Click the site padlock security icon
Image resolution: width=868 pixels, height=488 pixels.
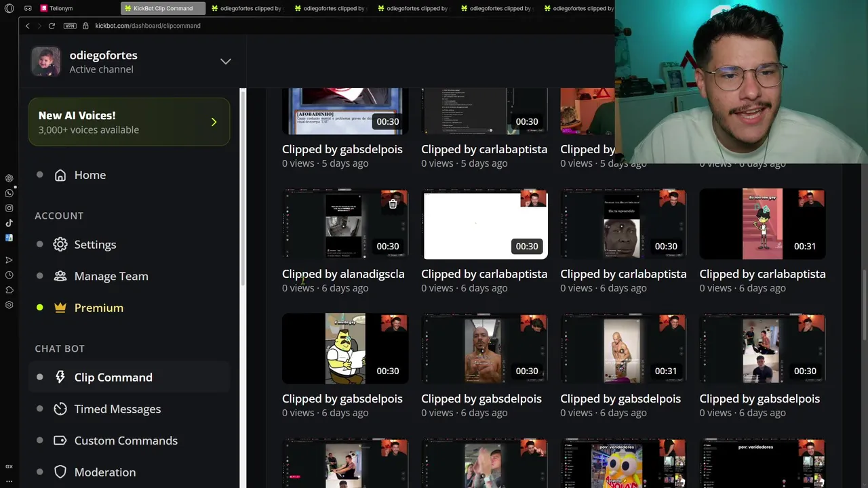(85, 26)
